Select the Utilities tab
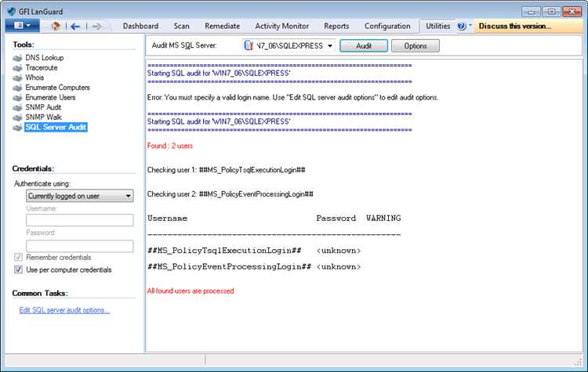This screenshot has width=588, height=372. [x=437, y=26]
